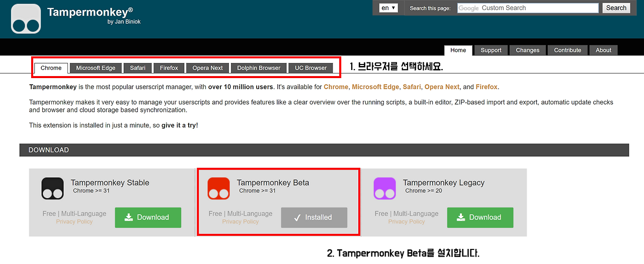Open Privacy Policy under Tampermonkey Legacy

point(407,222)
